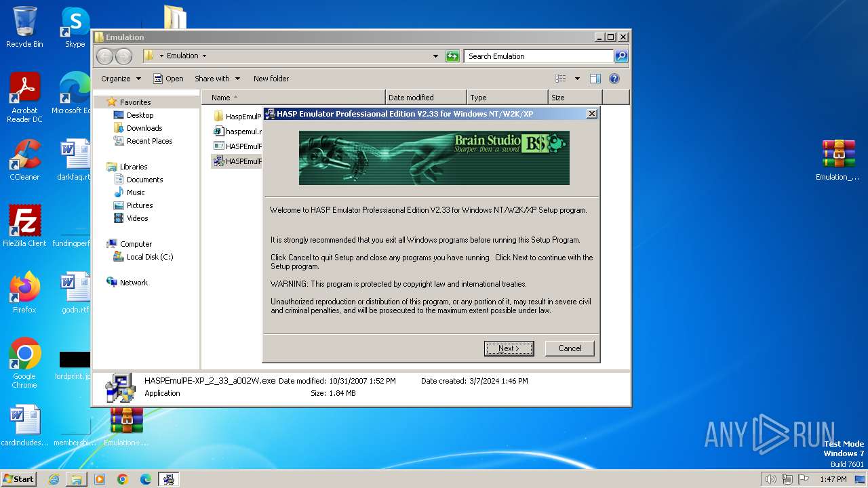Click Next in HASP Emulator setup

pyautogui.click(x=509, y=348)
